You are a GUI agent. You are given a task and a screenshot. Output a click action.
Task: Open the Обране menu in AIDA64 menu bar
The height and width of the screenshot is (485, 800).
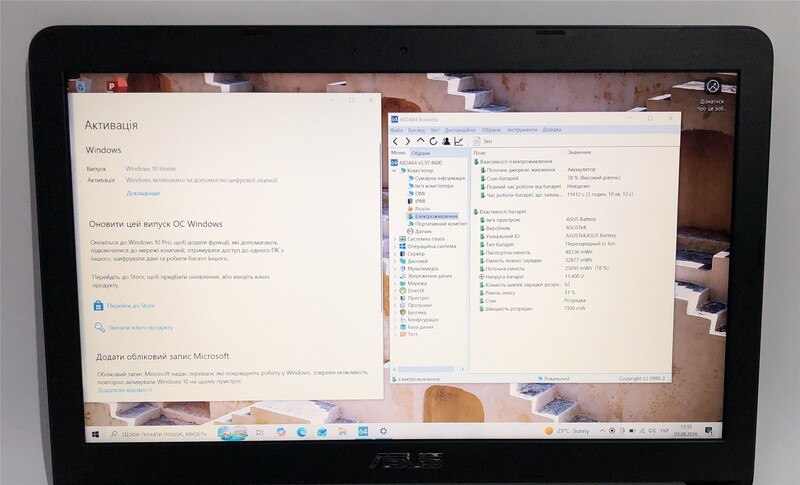tap(491, 130)
